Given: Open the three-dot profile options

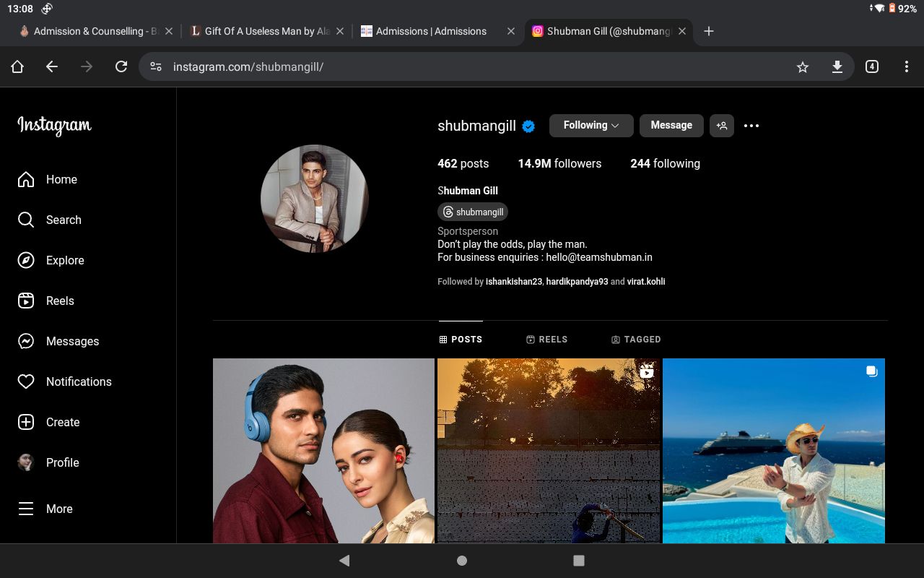Looking at the screenshot, I should pos(751,126).
